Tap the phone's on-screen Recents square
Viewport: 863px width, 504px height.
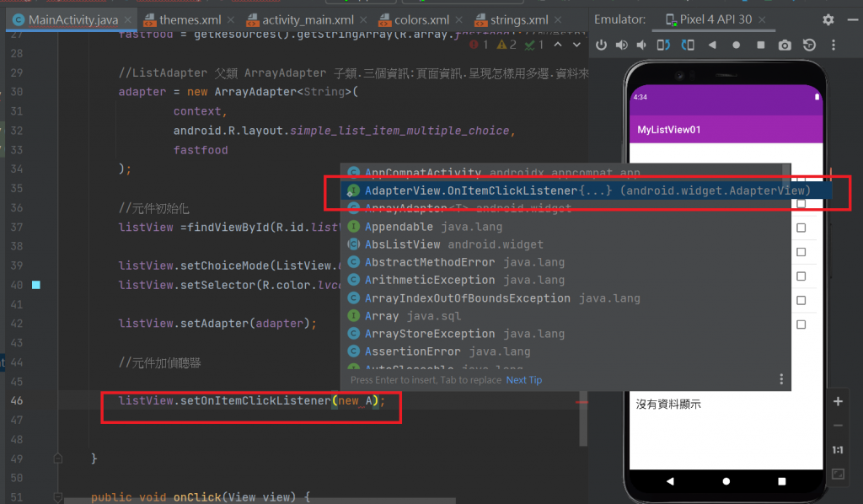pos(781,481)
